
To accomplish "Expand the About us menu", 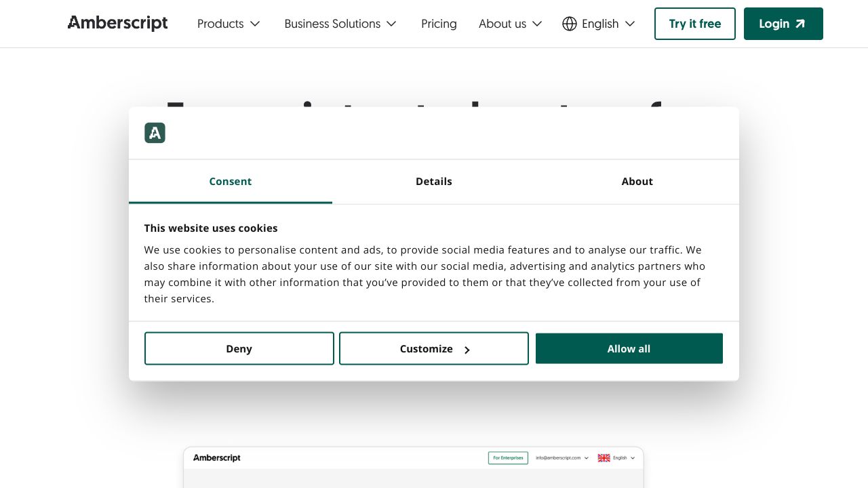I will (510, 24).
